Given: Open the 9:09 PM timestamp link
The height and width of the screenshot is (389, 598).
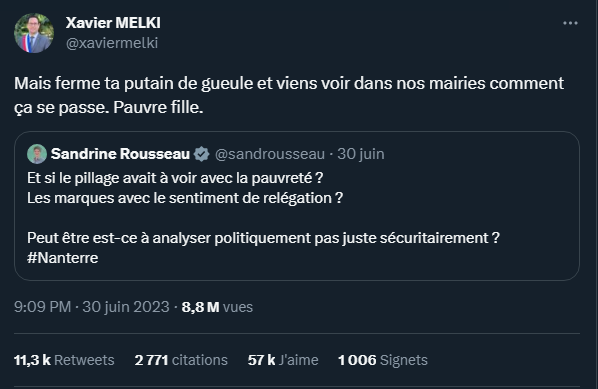Looking at the screenshot, I should click(42, 307).
